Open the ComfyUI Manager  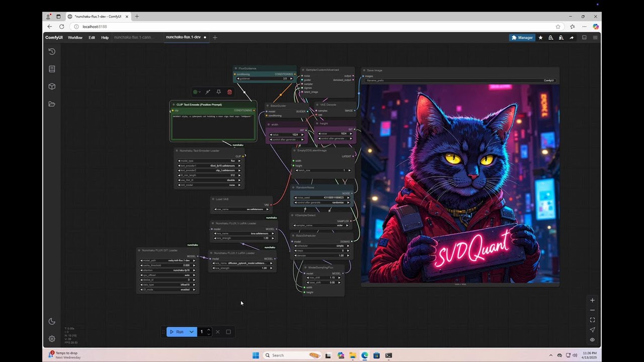pyautogui.click(x=522, y=37)
